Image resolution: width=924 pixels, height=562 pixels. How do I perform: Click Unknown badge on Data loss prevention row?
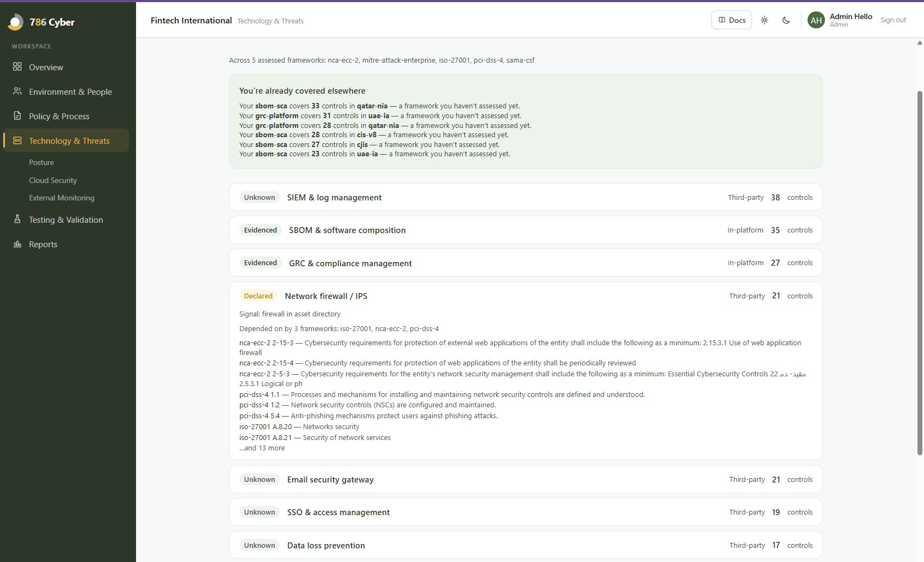coord(260,545)
